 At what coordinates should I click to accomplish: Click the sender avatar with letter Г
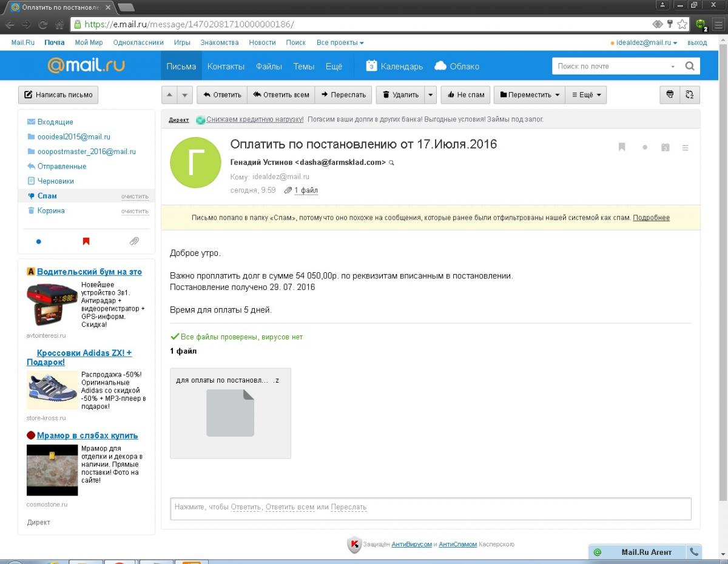195,163
